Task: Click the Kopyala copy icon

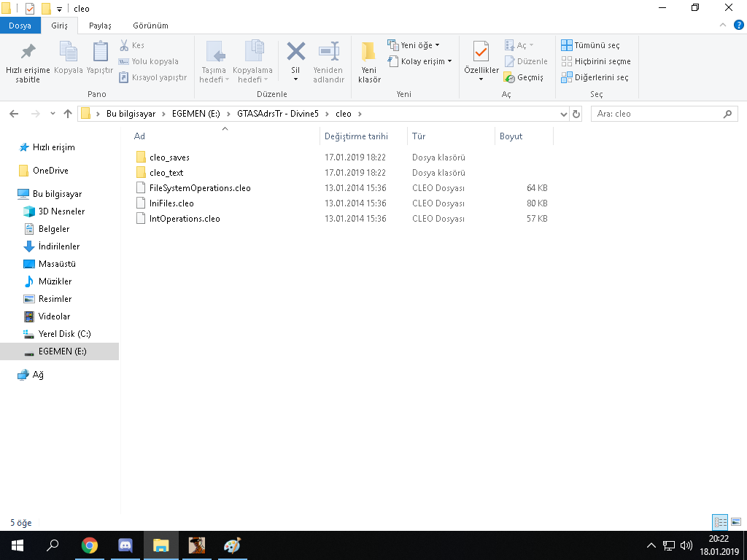Action: click(69, 53)
